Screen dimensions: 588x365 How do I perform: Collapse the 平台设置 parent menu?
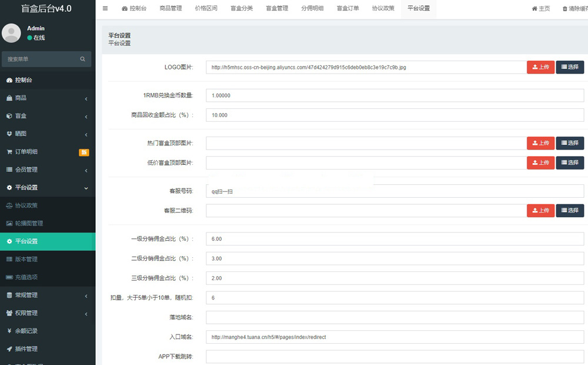(x=47, y=188)
